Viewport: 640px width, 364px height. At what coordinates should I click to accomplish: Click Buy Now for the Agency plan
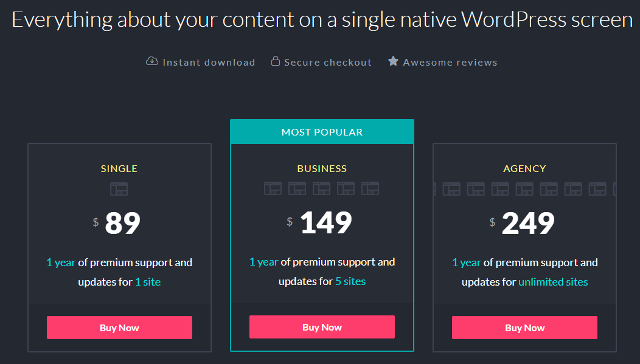point(524,328)
